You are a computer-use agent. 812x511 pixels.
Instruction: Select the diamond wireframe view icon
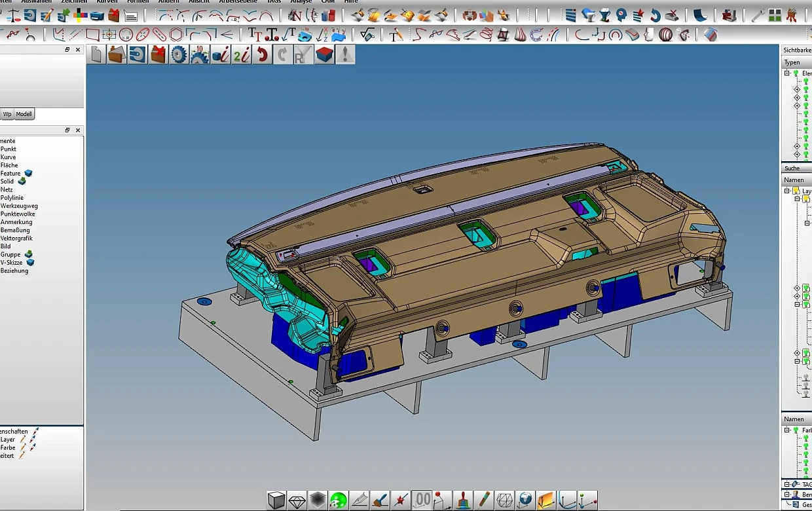coord(297,501)
